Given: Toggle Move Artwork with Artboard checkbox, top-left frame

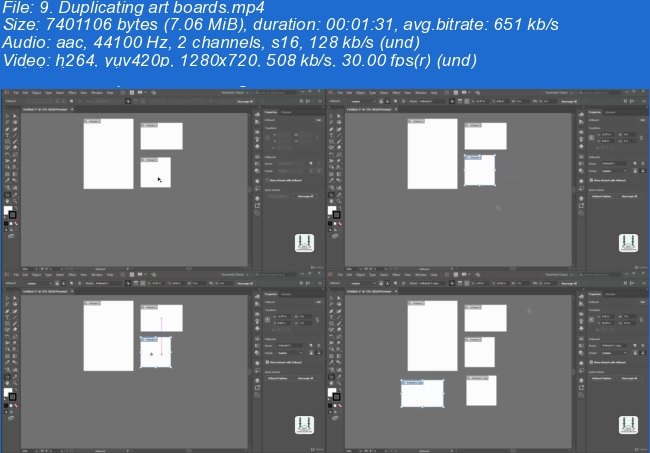Looking at the screenshot, I should coord(267,180).
